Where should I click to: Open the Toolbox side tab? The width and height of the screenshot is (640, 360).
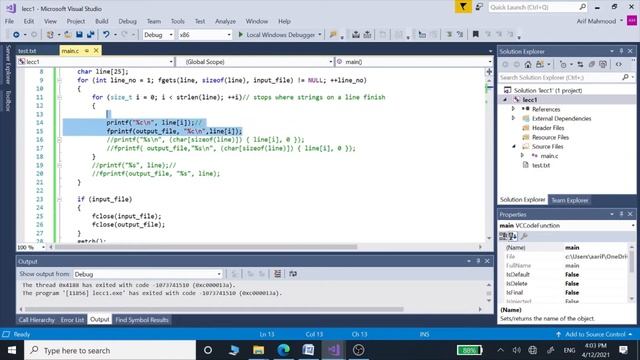point(8,100)
